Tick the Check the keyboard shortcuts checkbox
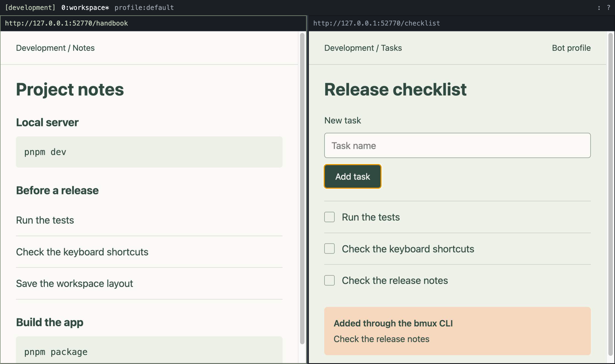 click(x=329, y=248)
